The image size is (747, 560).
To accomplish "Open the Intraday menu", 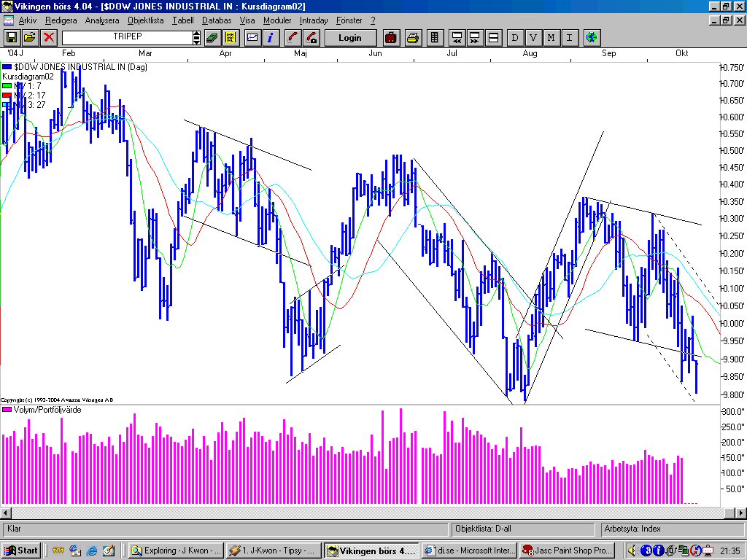I will pos(314,20).
